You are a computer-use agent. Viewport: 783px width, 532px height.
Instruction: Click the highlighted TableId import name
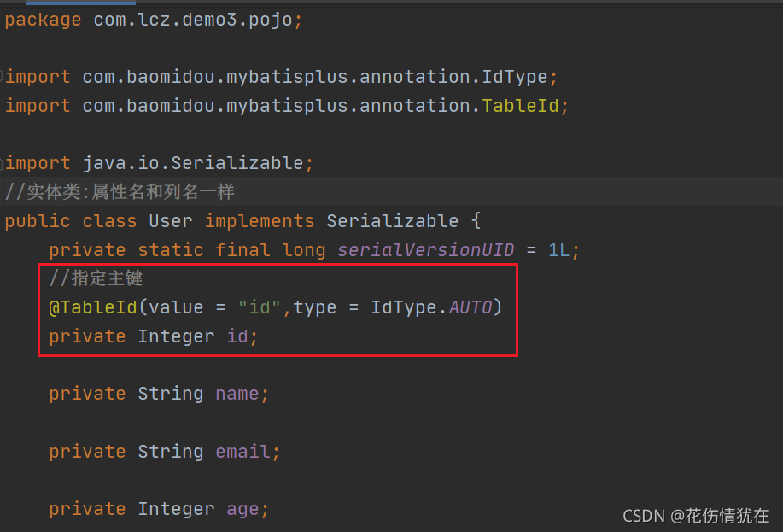[x=520, y=106]
